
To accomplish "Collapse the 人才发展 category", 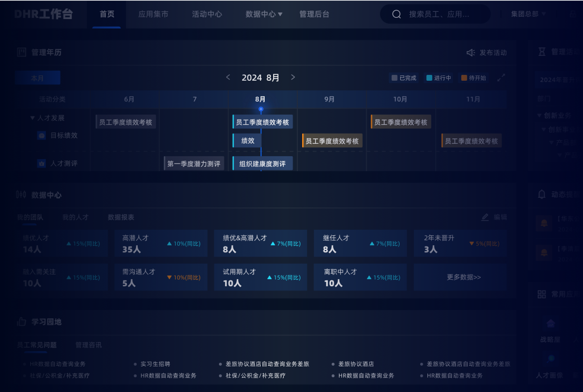I will (x=33, y=118).
